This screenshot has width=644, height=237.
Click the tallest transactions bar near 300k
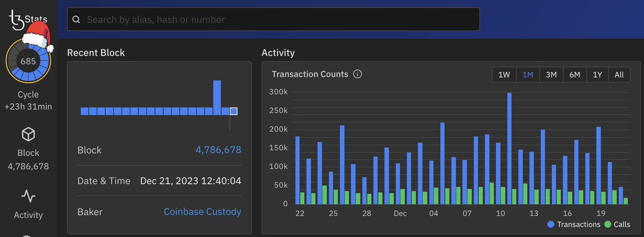point(509,148)
